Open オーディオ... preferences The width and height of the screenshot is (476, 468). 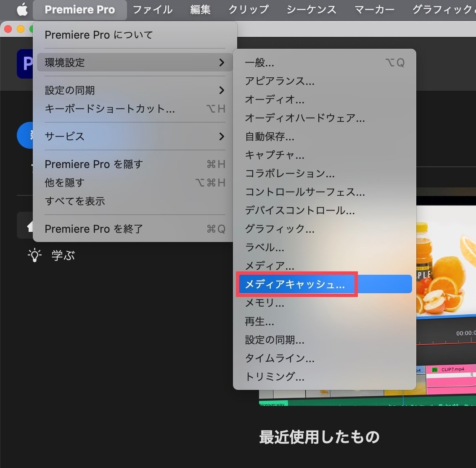coord(324,100)
